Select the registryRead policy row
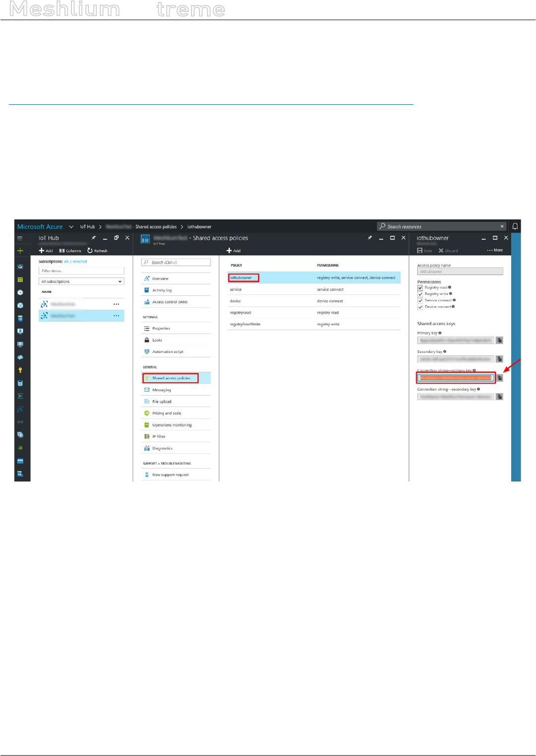Viewport: 536px width, 756px height. pyautogui.click(x=314, y=313)
